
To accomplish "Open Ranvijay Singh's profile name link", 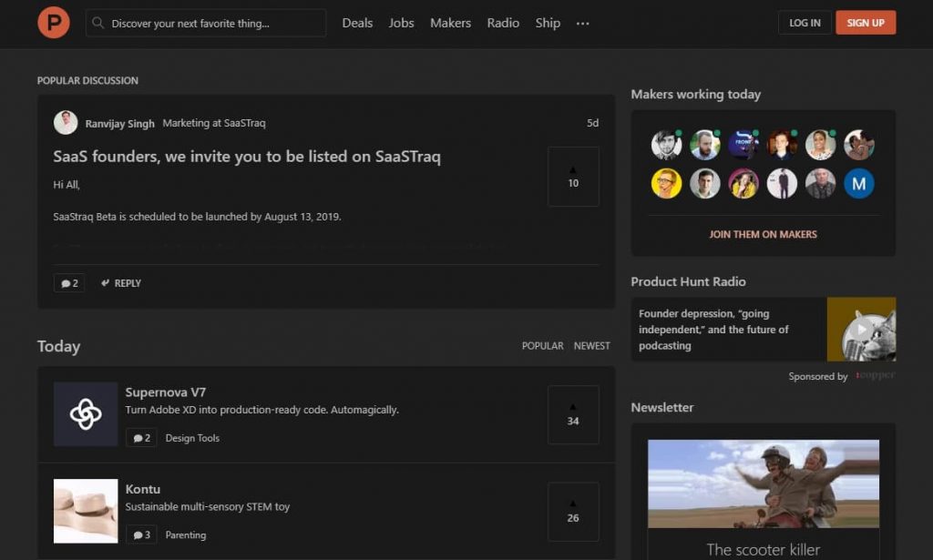I will 119,123.
